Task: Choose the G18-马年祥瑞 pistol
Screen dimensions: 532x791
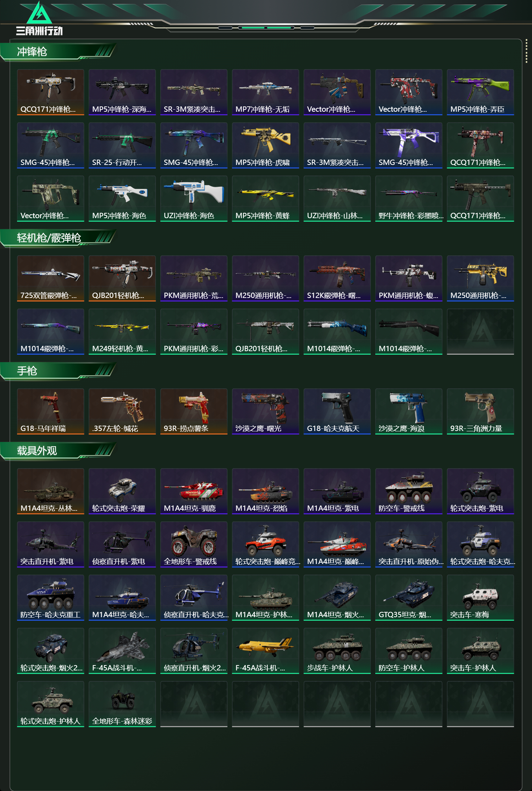Action: click(50, 411)
